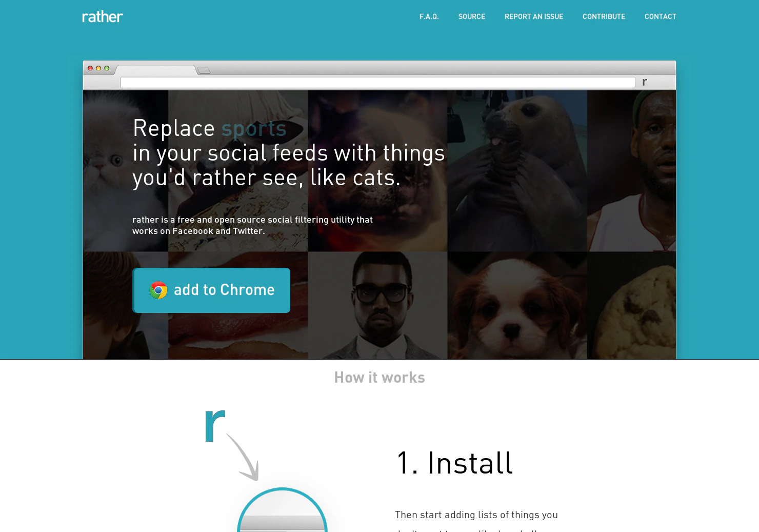Viewport: 759px width, 532px height.
Task: Select CONTACT in the top navigation
Action: (x=661, y=17)
